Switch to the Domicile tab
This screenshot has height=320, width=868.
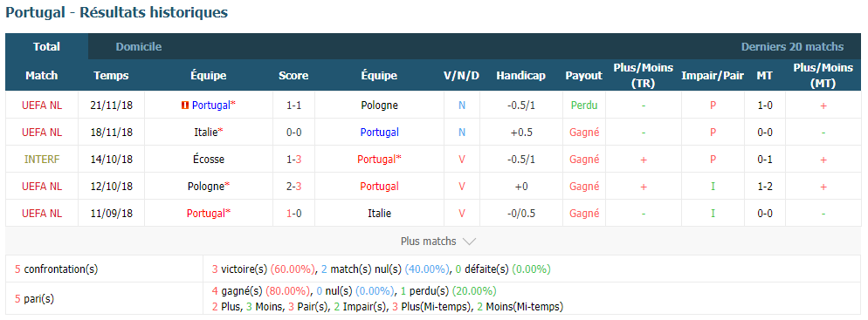tap(138, 47)
